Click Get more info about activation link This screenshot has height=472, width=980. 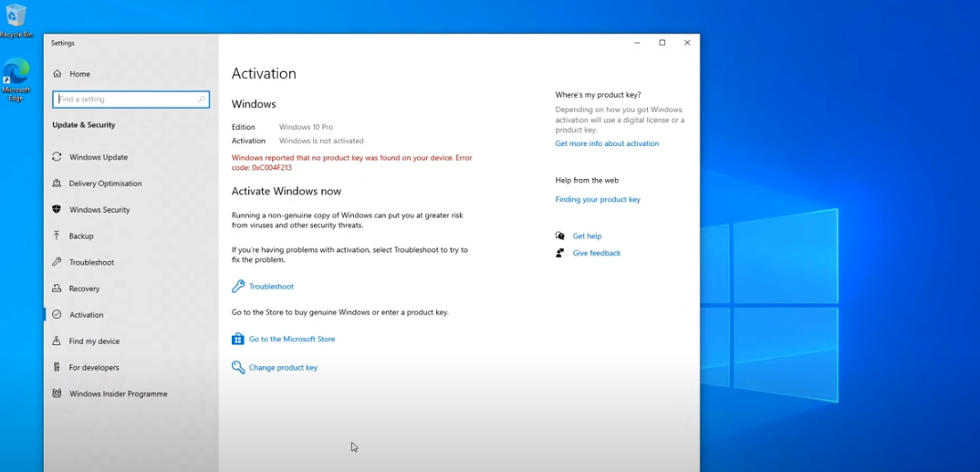(x=607, y=143)
